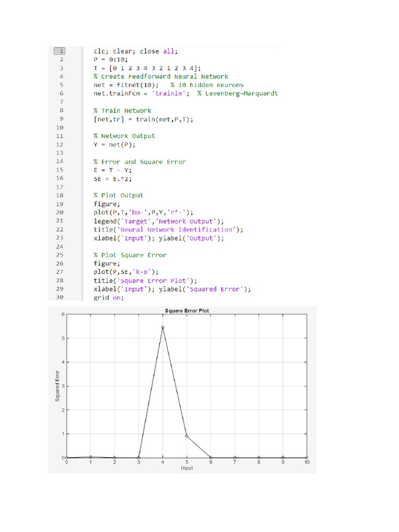Click the 'T = [0 1 2 3 4 3 2 1 2 3 4];' line

(147, 68)
